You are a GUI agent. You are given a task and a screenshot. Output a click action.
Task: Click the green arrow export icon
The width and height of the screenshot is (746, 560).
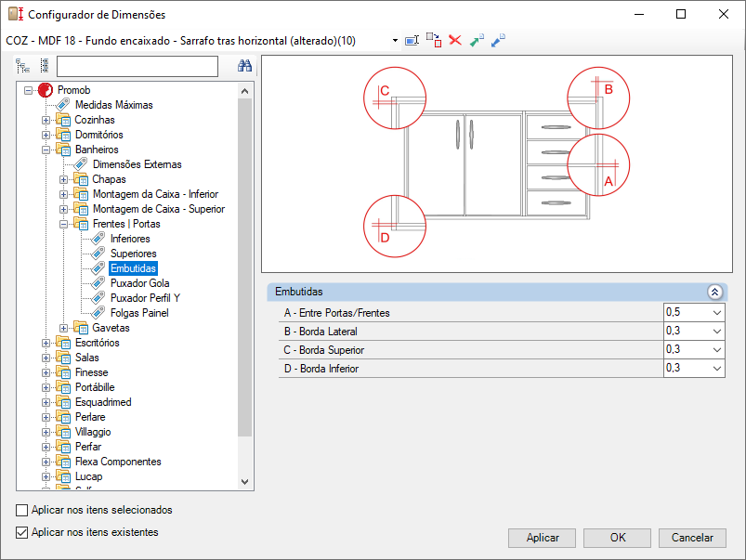click(x=477, y=41)
